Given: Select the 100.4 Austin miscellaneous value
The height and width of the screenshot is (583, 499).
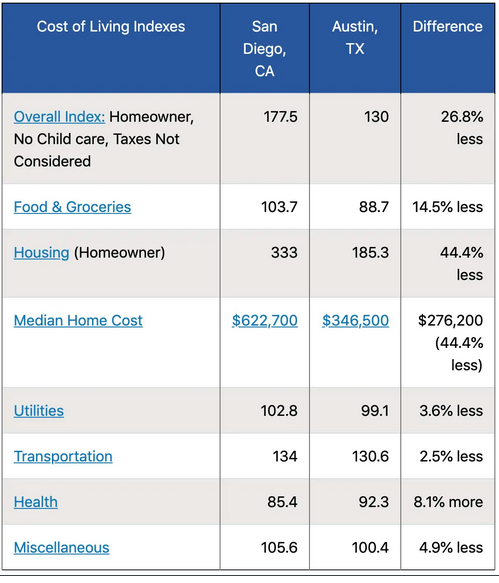Looking at the screenshot, I should pyautogui.click(x=370, y=547).
